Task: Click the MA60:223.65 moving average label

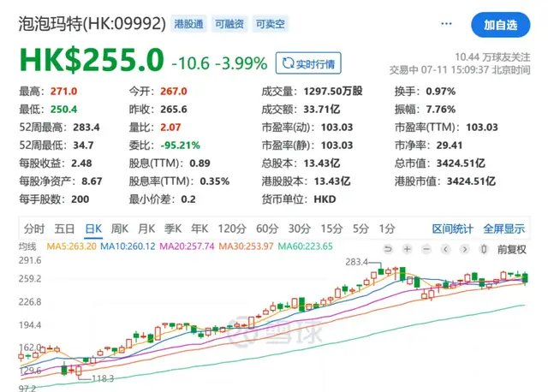Action: pos(305,246)
